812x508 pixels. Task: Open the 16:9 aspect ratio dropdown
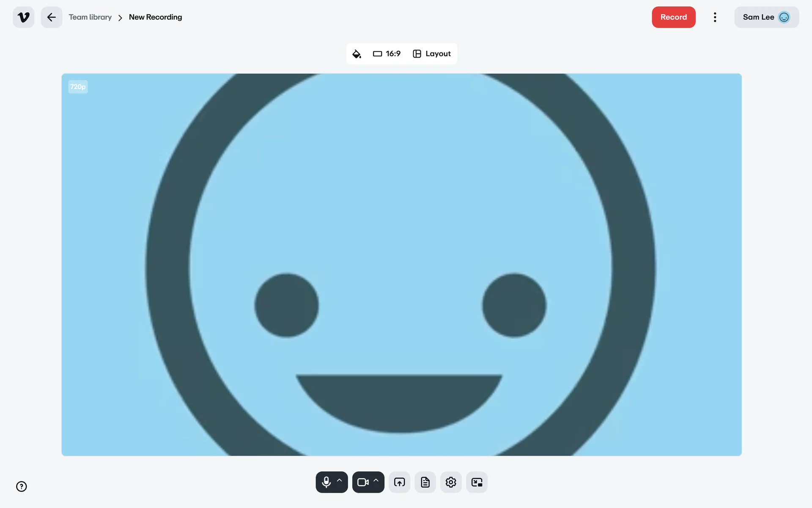pos(387,54)
